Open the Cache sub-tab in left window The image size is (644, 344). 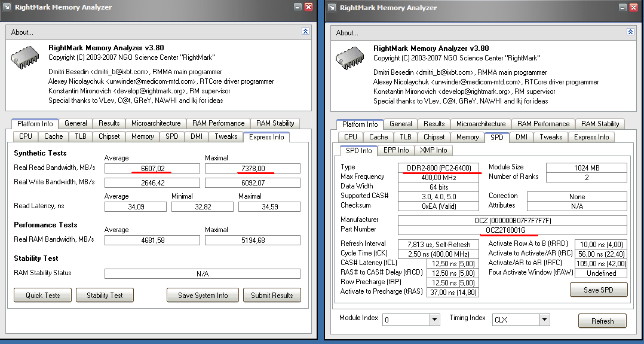point(53,136)
